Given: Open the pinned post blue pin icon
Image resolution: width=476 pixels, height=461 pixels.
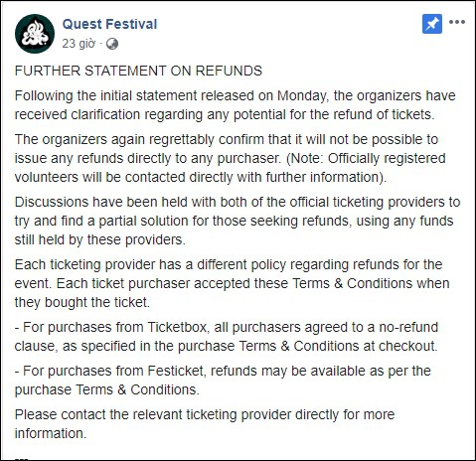Looking at the screenshot, I should point(432,24).
